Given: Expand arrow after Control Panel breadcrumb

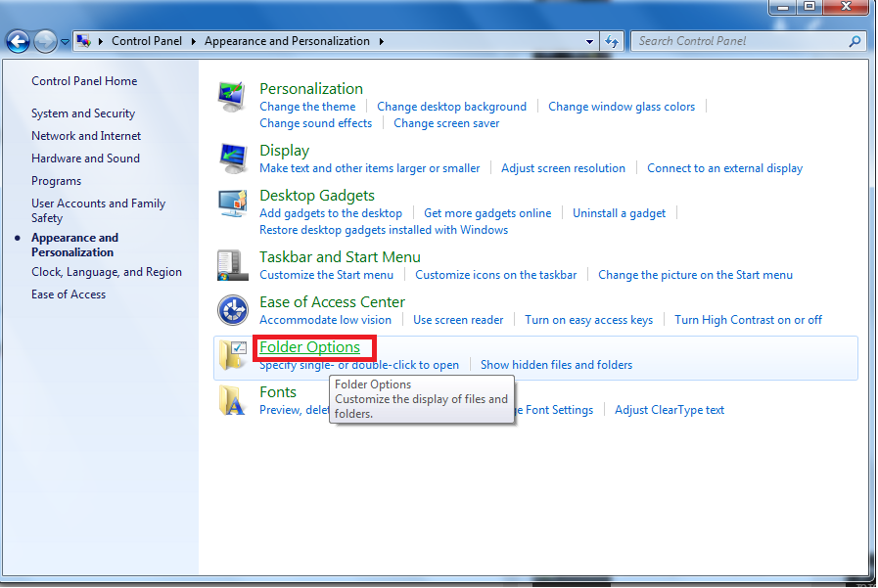Looking at the screenshot, I should tap(193, 41).
